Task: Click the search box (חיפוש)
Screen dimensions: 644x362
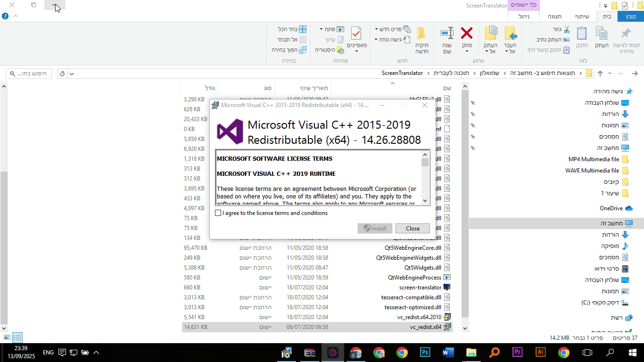Action: [x=29, y=74]
